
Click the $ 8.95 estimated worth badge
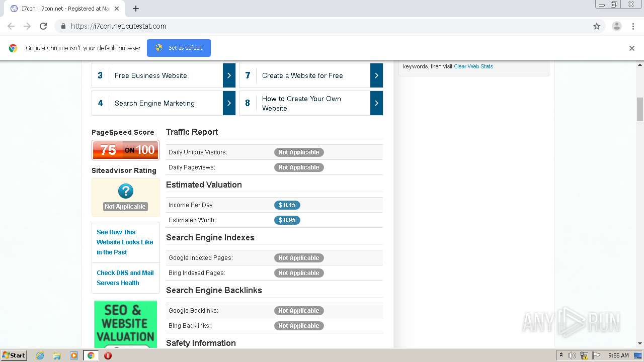pos(287,220)
